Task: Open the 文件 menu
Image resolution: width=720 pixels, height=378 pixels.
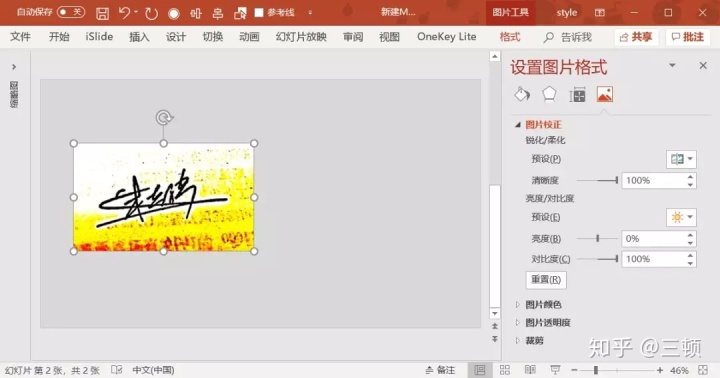Action: point(21,37)
